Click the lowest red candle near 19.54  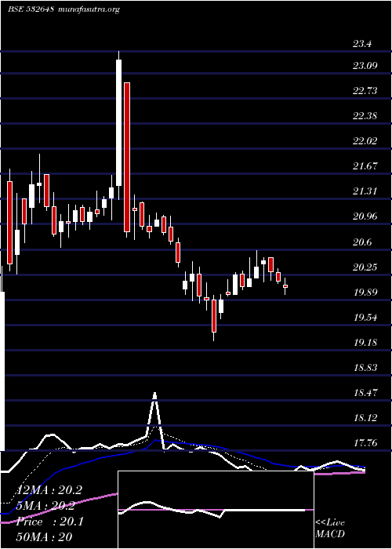point(213,316)
